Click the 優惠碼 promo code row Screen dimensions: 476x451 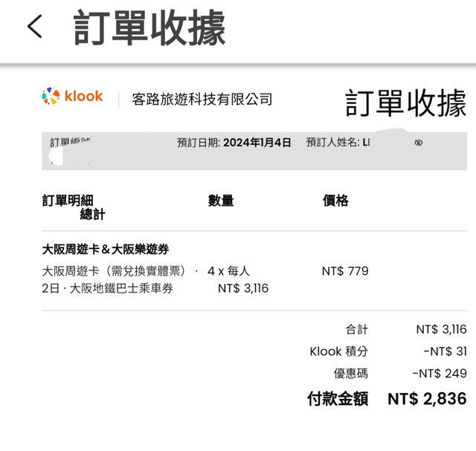click(350, 373)
